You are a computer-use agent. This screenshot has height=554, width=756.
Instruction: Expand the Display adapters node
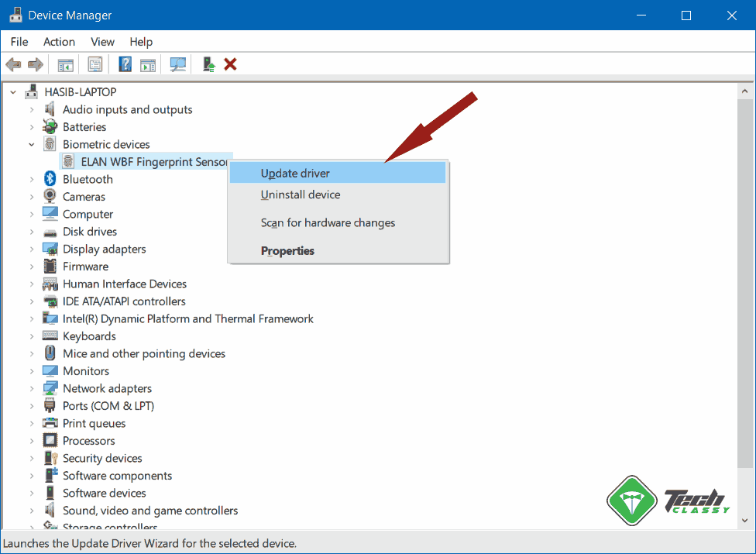[x=31, y=249]
